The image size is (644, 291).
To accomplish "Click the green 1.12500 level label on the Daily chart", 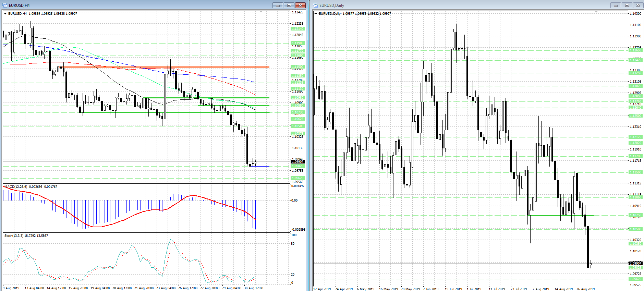I will pos(635,116).
